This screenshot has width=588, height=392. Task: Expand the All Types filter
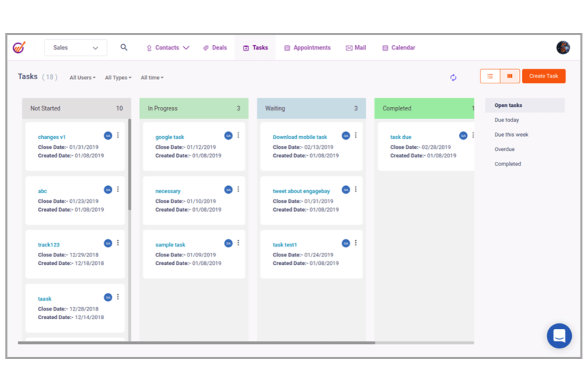point(118,77)
